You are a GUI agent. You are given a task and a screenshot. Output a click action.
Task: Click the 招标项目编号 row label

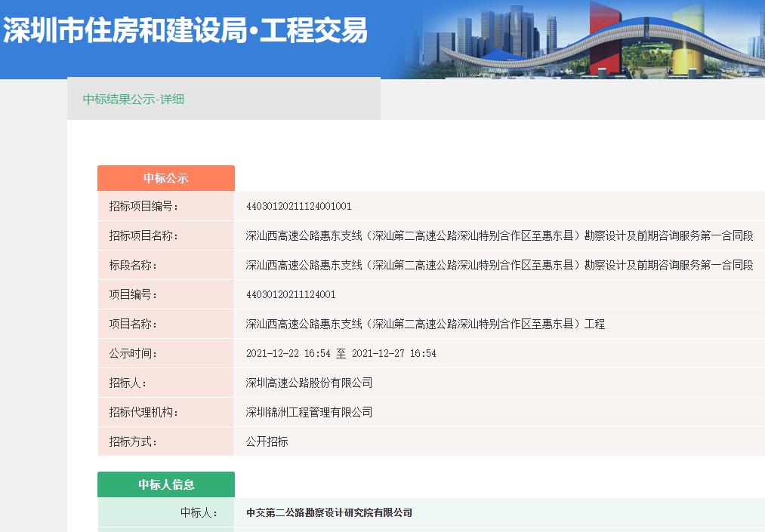143,206
